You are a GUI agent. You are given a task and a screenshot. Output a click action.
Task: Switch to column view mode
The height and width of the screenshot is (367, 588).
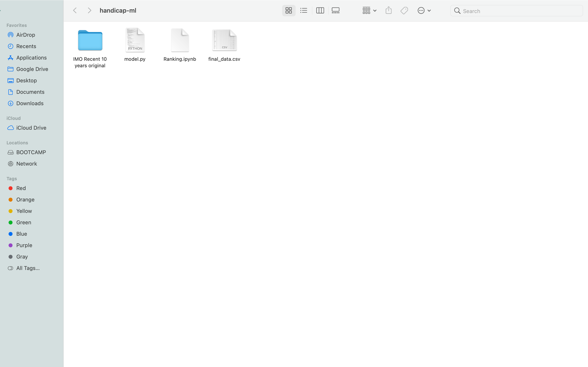(320, 10)
